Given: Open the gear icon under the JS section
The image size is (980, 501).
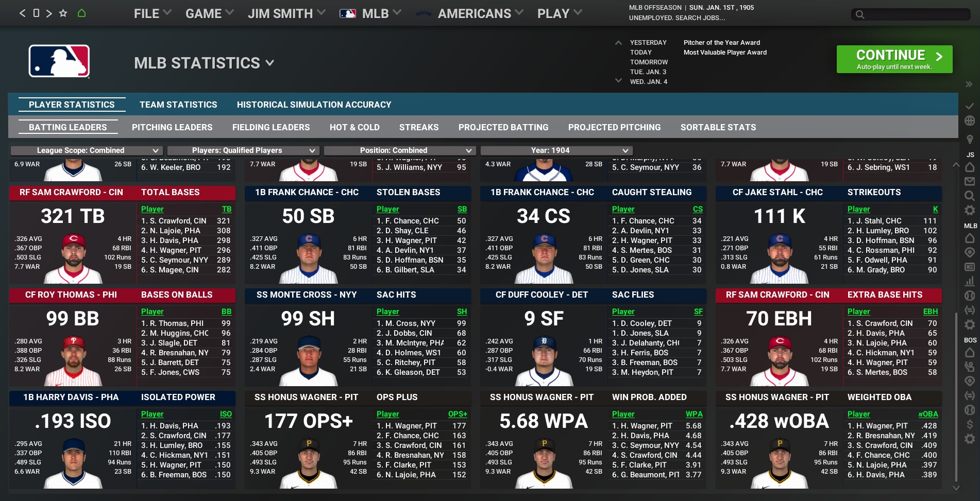Looking at the screenshot, I should tap(970, 210).
